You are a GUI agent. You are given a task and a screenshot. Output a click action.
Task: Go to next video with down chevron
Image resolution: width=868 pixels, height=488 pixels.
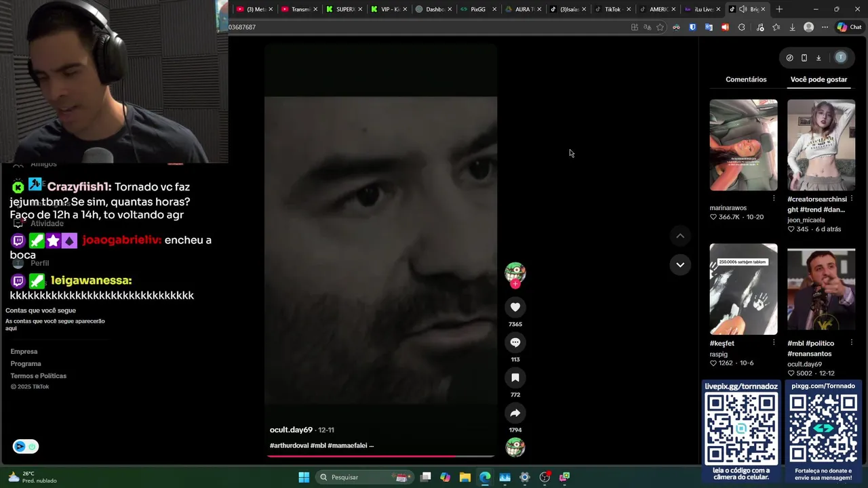click(x=680, y=264)
